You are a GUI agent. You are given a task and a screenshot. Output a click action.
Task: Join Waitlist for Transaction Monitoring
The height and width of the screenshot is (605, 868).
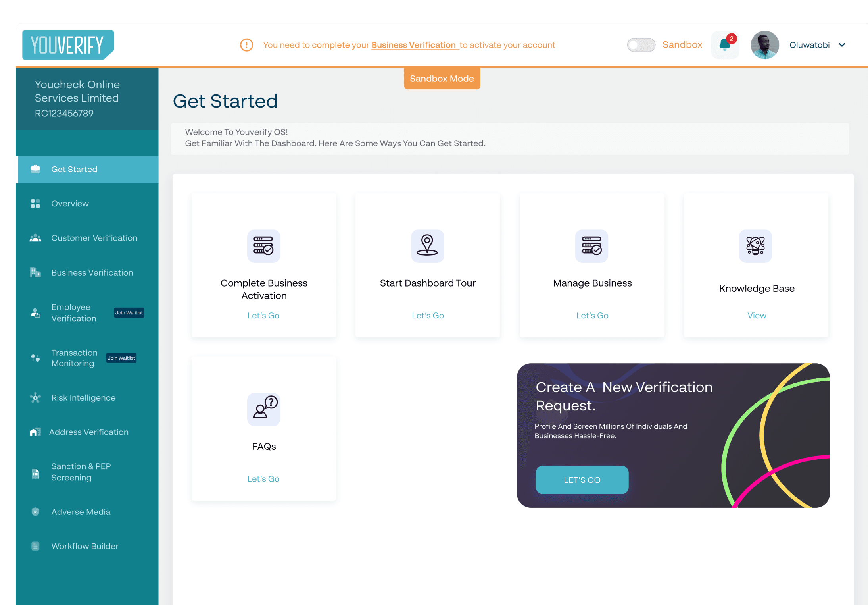point(121,358)
